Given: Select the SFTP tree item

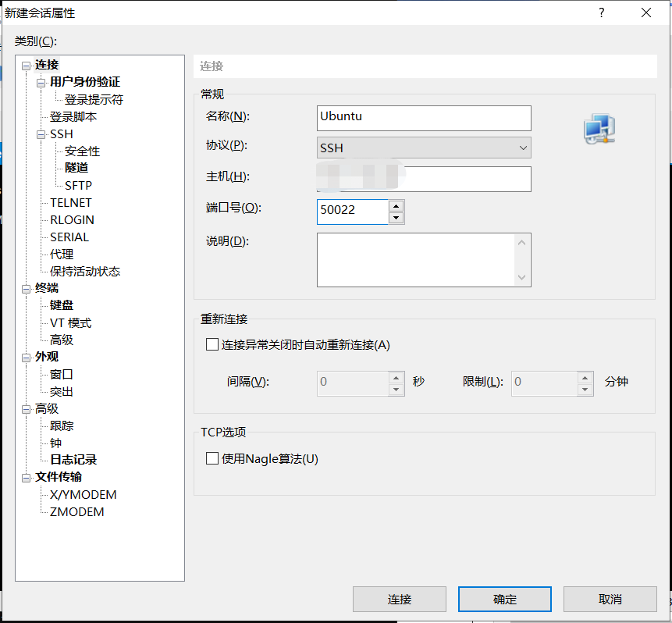Looking at the screenshot, I should 78,185.
